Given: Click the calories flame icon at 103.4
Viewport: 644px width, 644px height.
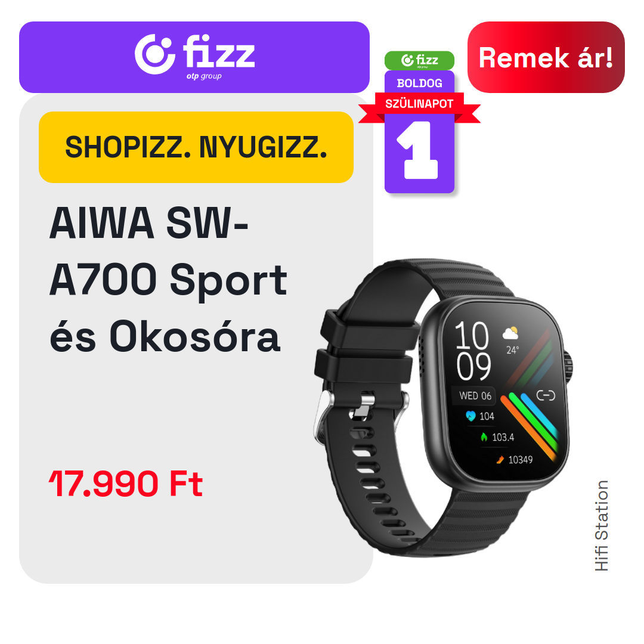Looking at the screenshot, I should [x=484, y=437].
